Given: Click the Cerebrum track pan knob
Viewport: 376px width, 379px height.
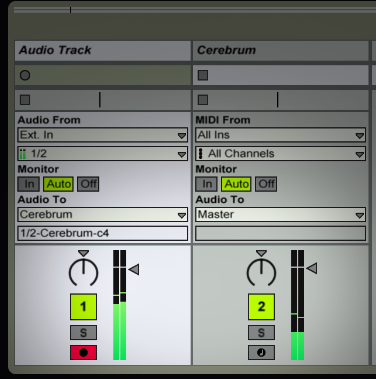Looking at the screenshot, I should 261,271.
